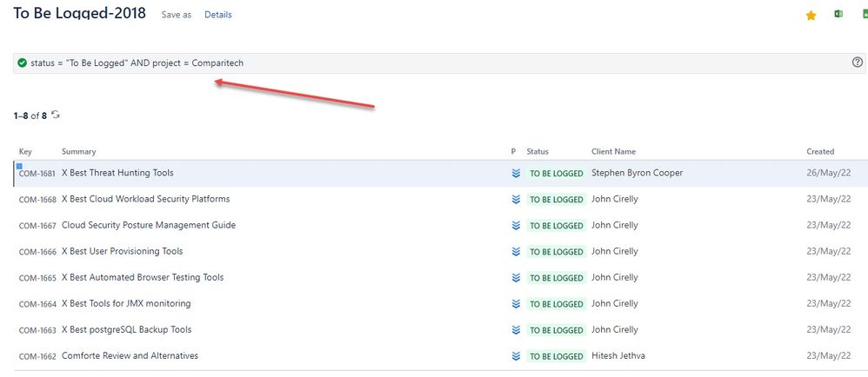Click the 1–8 of 8 results count

click(x=30, y=116)
